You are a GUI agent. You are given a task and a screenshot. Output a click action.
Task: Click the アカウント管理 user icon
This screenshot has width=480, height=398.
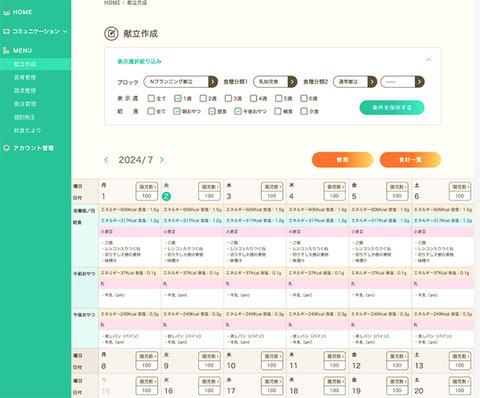pyautogui.click(x=6, y=148)
